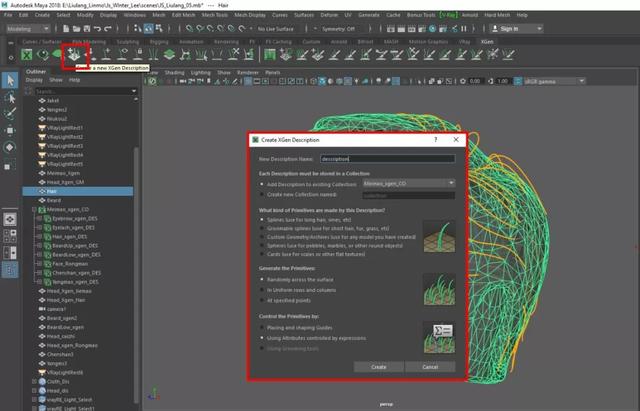The width and height of the screenshot is (640, 411).
Task: Expand the Cloth_Dis node in Outliner
Action: point(34,382)
